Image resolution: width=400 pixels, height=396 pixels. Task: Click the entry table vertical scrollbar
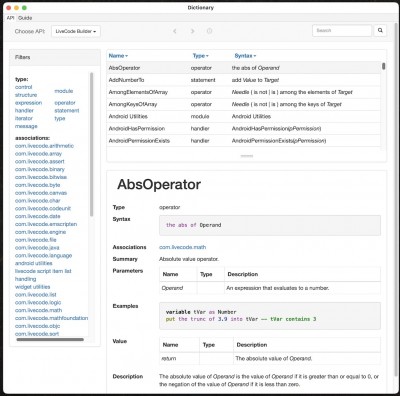(x=384, y=66)
